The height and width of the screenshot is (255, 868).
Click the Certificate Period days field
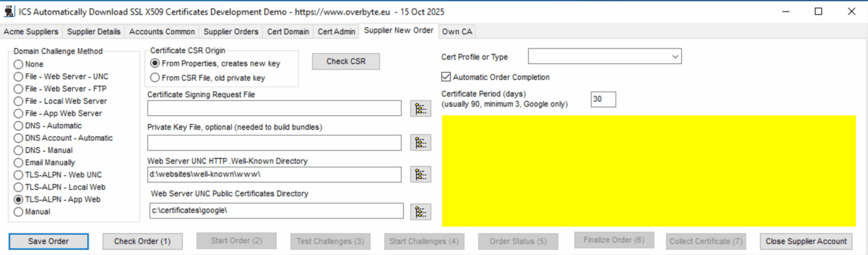coord(603,99)
